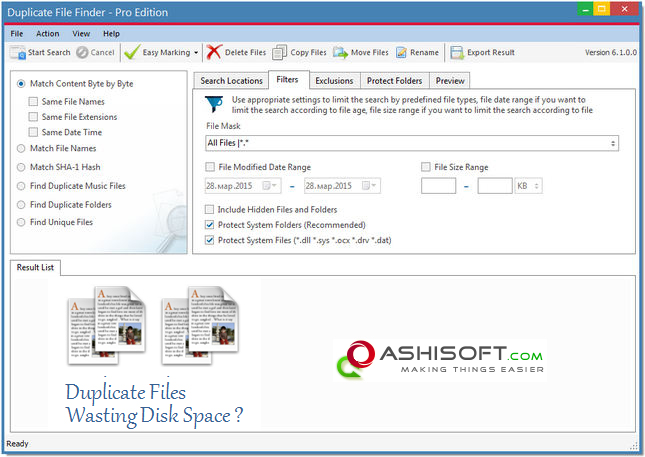The height and width of the screenshot is (457, 645).
Task: Open the View menu
Action: [x=81, y=34]
